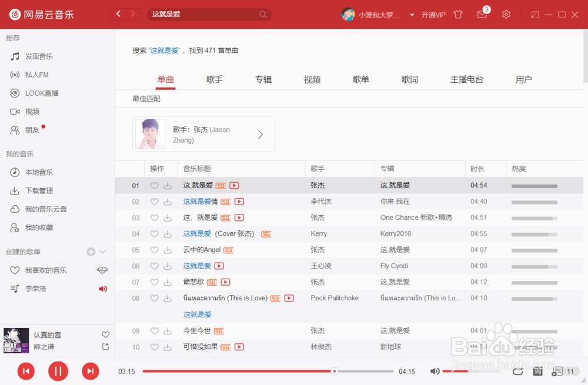Play MV of 这就是爱情

pos(239,202)
